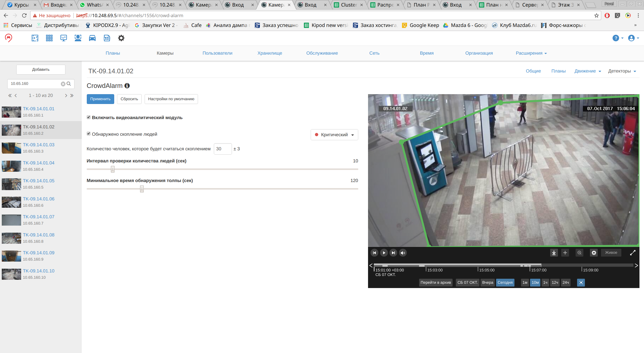644x353 pixels.
Task: Toggle enable video analytics module checkbox
Action: 89,117
